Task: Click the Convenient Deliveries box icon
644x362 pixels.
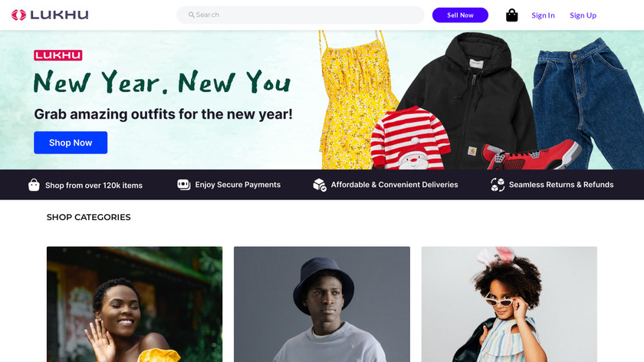Action: click(x=320, y=185)
